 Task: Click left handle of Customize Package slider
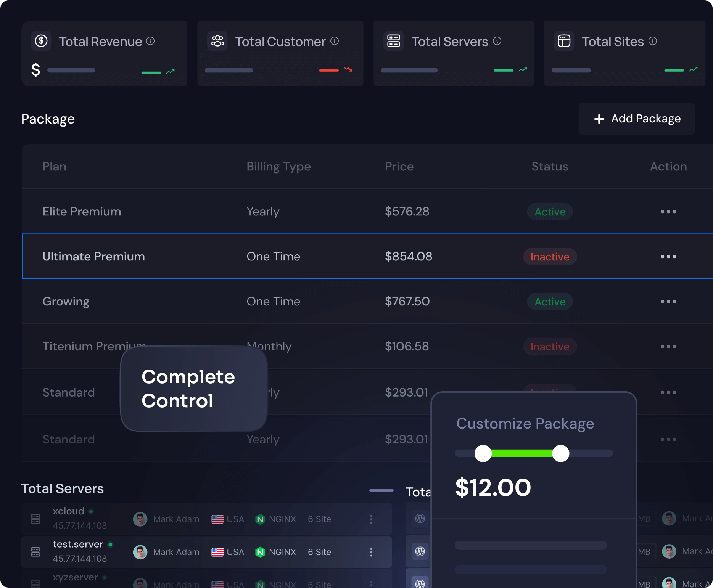(483, 453)
